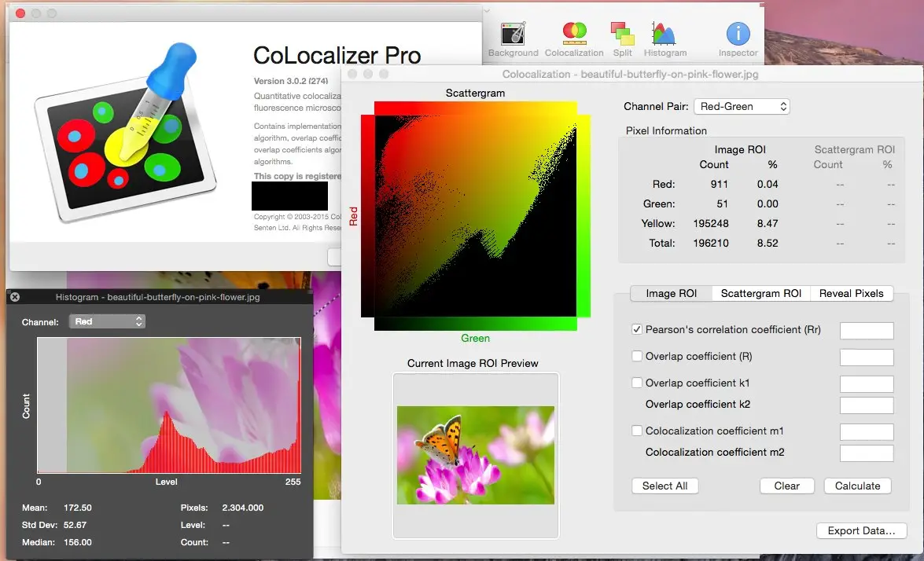Select the Colocalization coefficient m2 result field
This screenshot has width=924, height=561.
pos(867,453)
